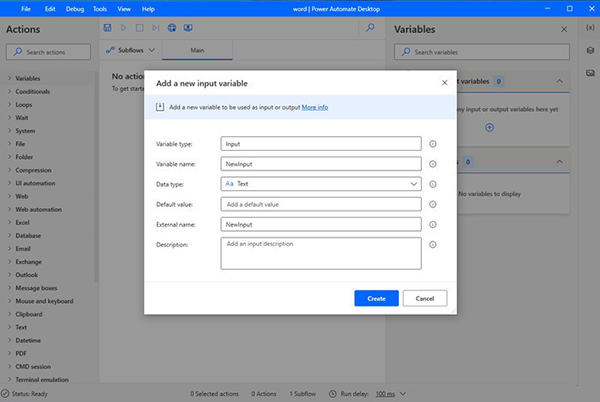Click the info icon beside Description field
This screenshot has width=600, height=402.
(x=433, y=244)
